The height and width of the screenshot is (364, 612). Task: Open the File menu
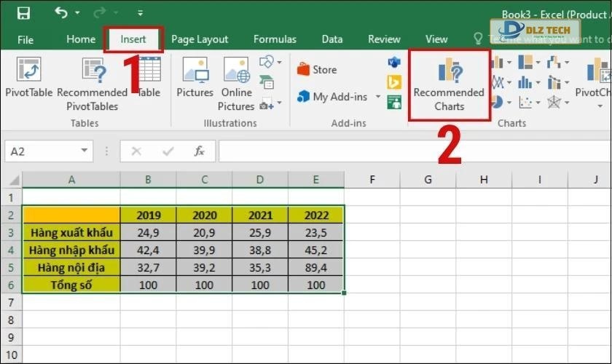(x=25, y=39)
